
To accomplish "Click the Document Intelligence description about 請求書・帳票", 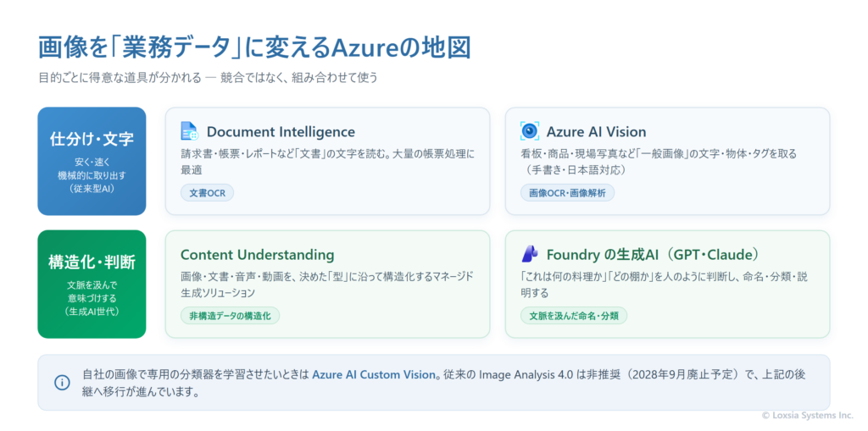I will pos(328,162).
